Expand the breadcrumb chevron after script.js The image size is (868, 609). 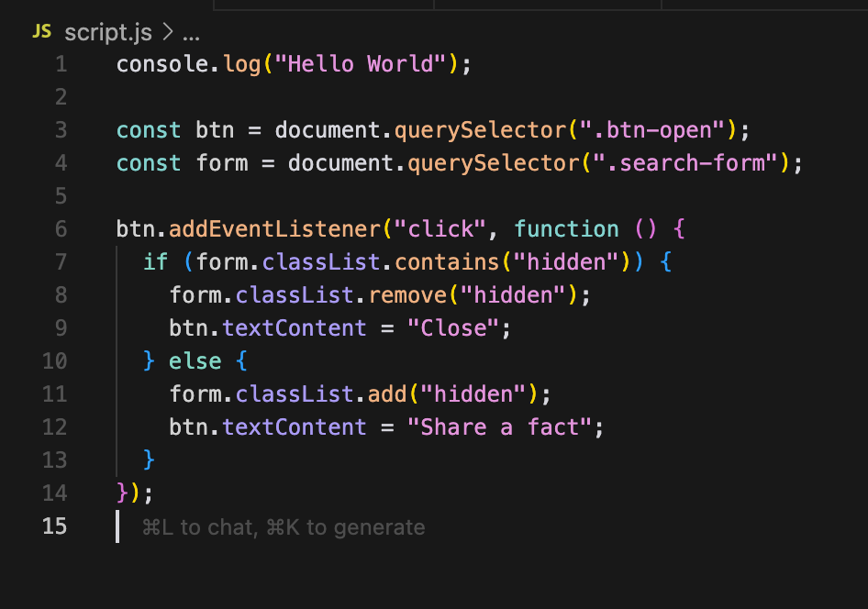pos(167,32)
